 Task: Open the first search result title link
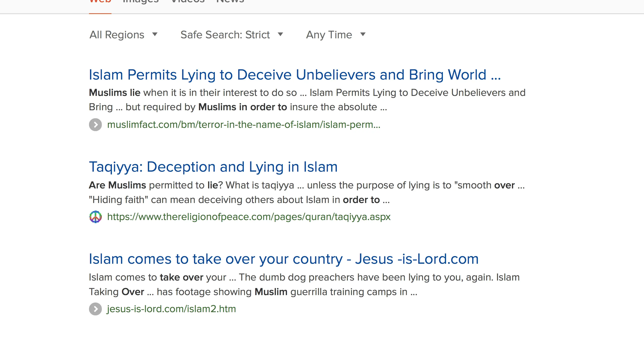pyautogui.click(x=295, y=75)
